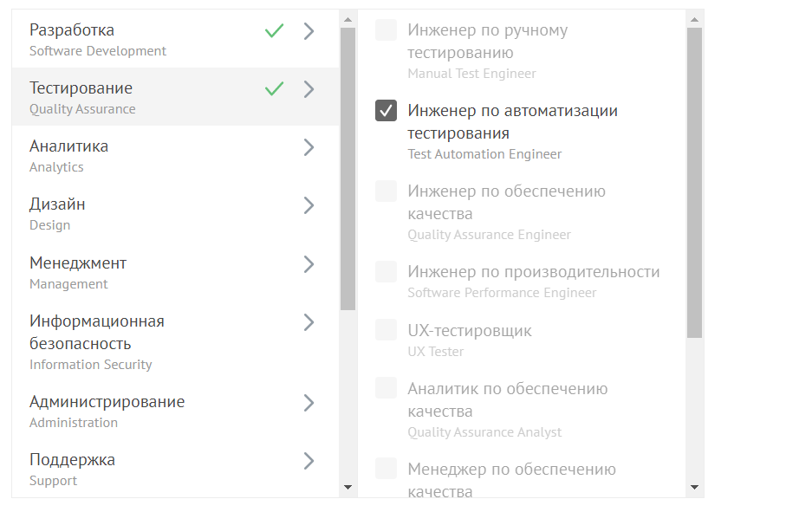
Task: Check Аналитик по обеспечению качества
Action: (x=386, y=387)
